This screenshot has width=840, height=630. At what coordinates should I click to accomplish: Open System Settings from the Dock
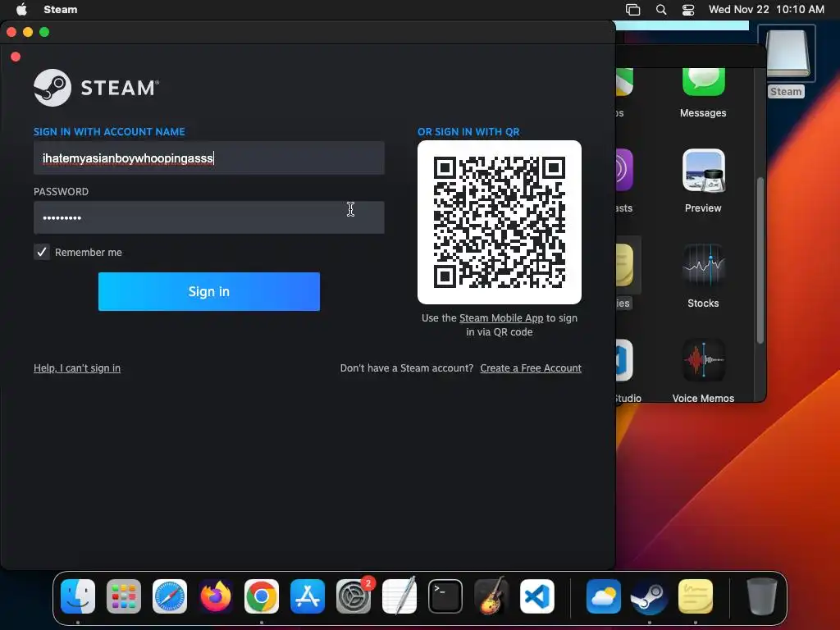(x=354, y=596)
